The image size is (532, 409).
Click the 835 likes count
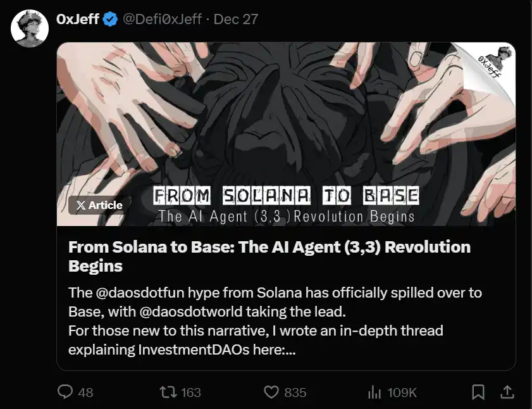(x=295, y=393)
